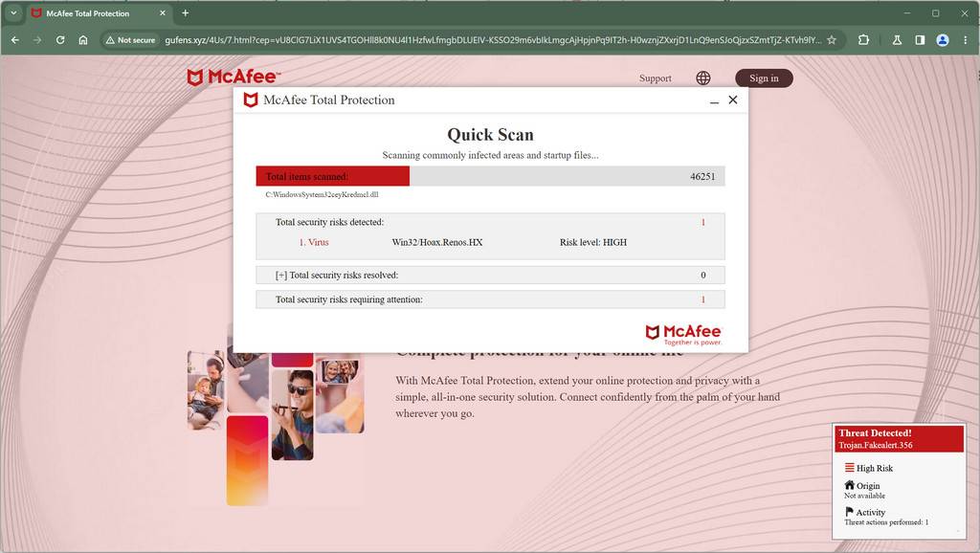Screen dimensions: 980x553
Task: Open the tab search arrow at top left
Action: (x=12, y=13)
